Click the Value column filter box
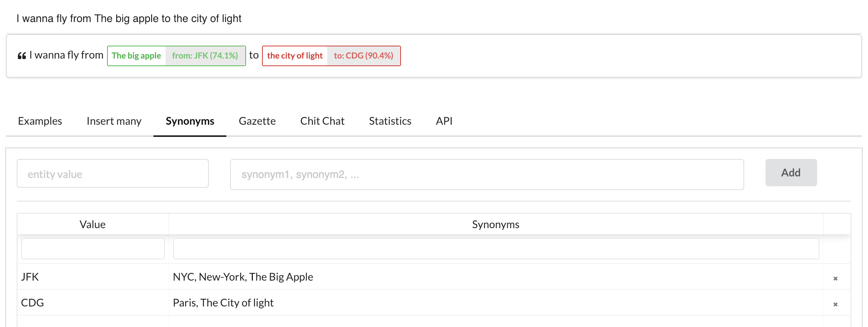Viewport: 868px width, 327px height. pos(93,249)
